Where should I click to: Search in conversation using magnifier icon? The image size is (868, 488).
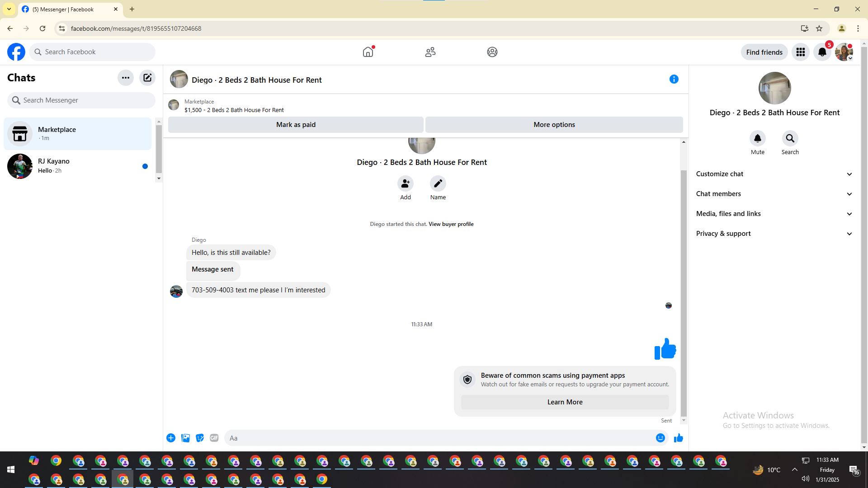pos(790,138)
